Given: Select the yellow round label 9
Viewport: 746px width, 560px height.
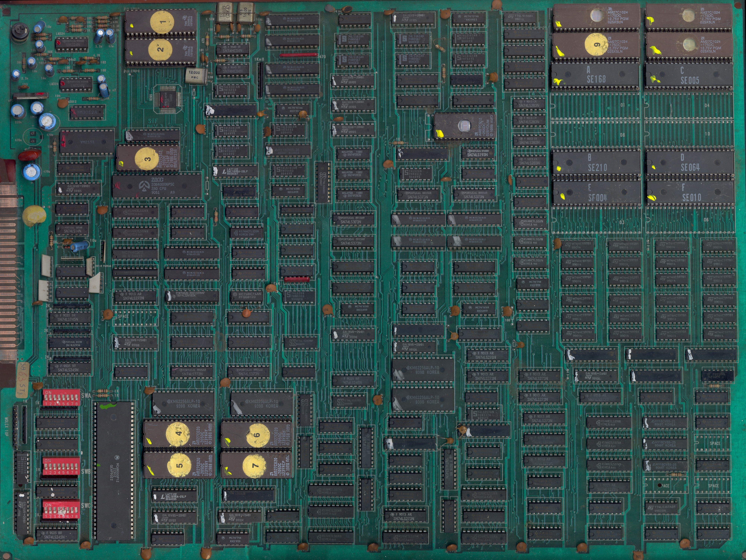Looking at the screenshot, I should click(x=596, y=45).
